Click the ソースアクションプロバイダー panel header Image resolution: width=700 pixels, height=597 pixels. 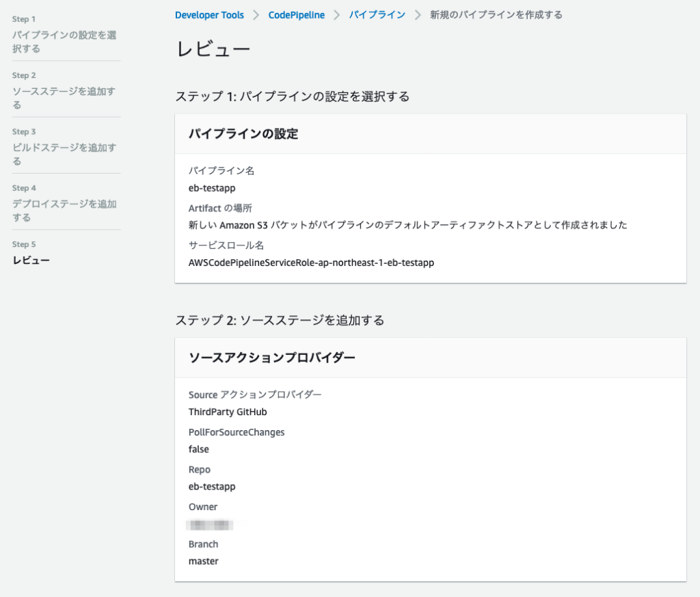point(271,358)
